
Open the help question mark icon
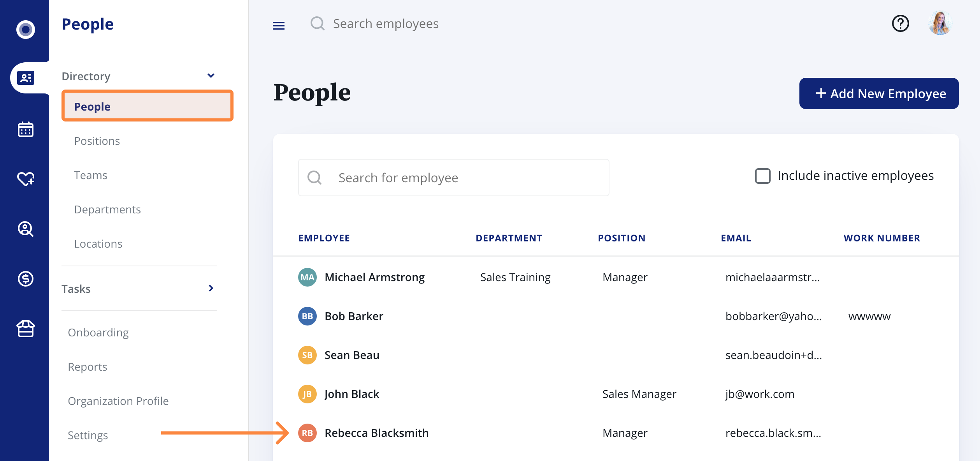(x=900, y=24)
